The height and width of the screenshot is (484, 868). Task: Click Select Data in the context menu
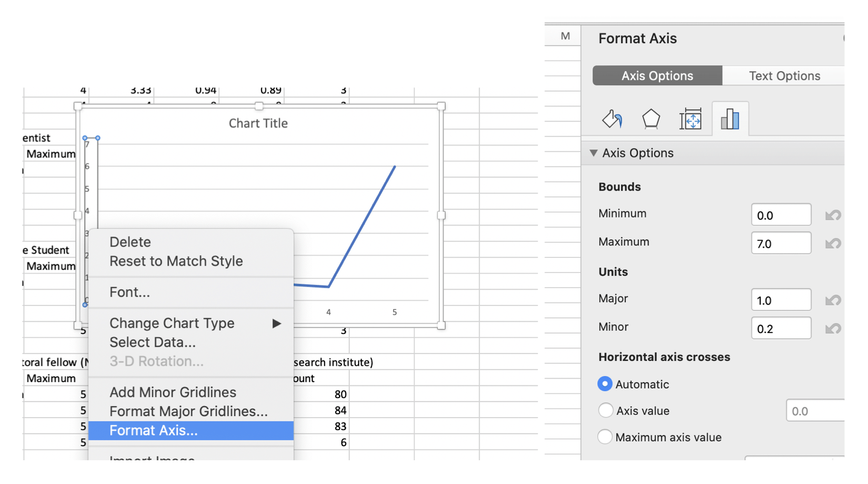coord(153,342)
